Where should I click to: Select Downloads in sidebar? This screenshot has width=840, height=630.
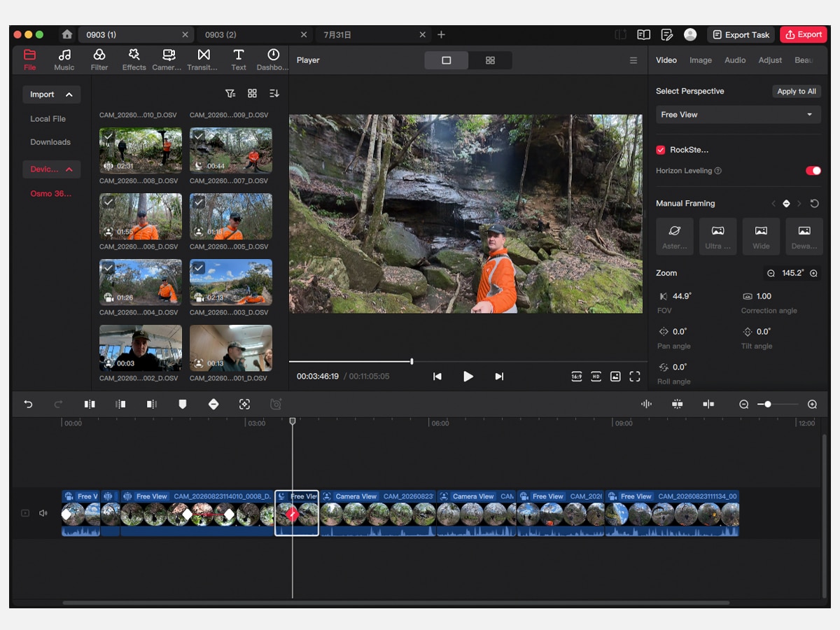(50, 142)
